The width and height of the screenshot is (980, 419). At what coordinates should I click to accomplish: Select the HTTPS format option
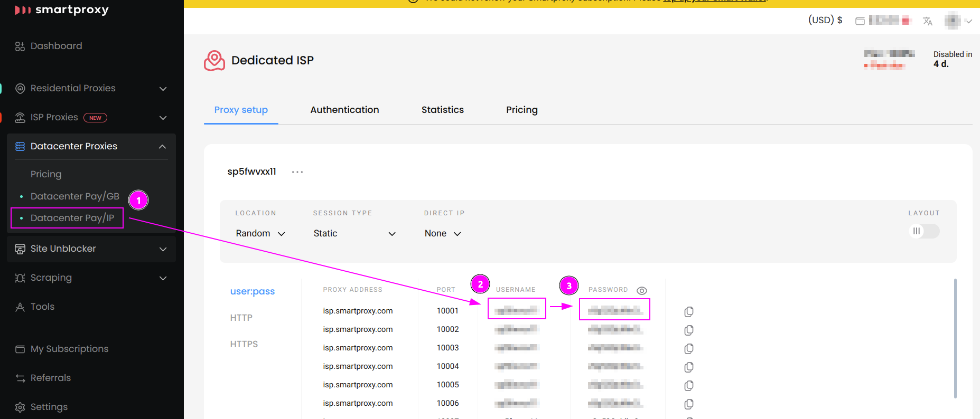pyautogui.click(x=244, y=344)
